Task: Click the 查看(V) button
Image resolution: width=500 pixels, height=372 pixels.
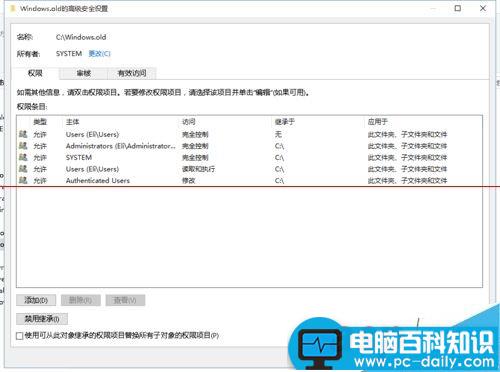Action: pyautogui.click(x=125, y=300)
